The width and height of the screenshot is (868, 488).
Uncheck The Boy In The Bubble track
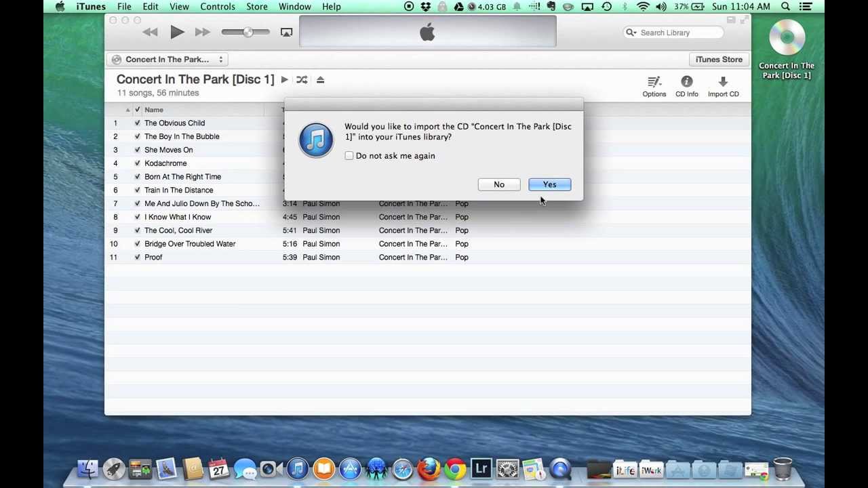coord(138,137)
